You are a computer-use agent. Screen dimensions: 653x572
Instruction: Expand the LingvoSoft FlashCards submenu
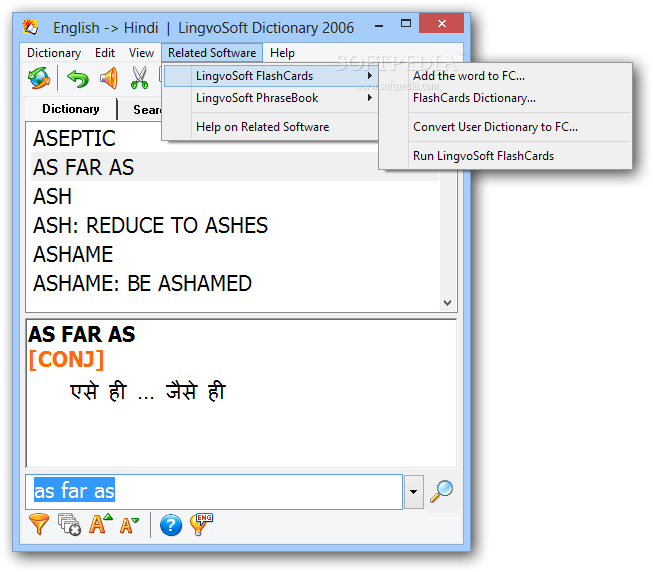tap(271, 76)
